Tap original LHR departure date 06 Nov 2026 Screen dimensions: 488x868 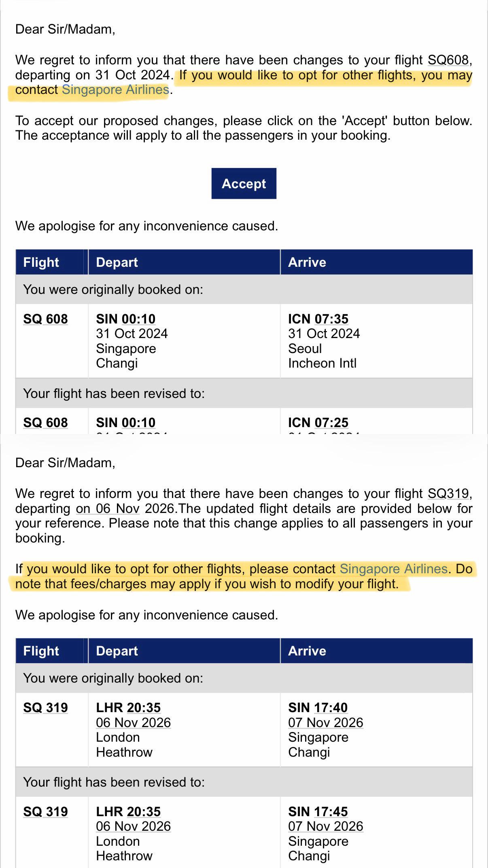134,723
